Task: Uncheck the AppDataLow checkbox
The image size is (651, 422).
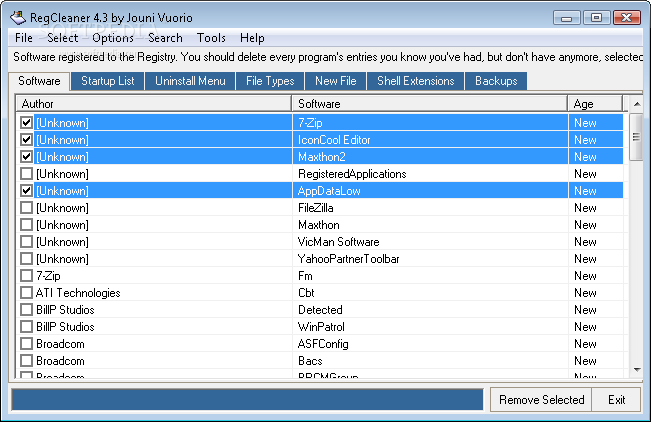Action: (x=27, y=191)
